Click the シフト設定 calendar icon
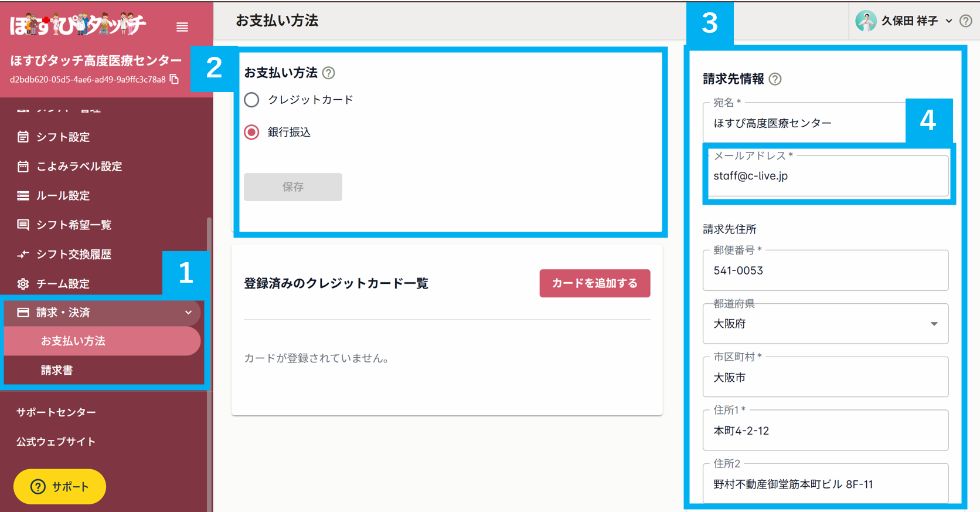This screenshot has height=512, width=980. click(23, 137)
